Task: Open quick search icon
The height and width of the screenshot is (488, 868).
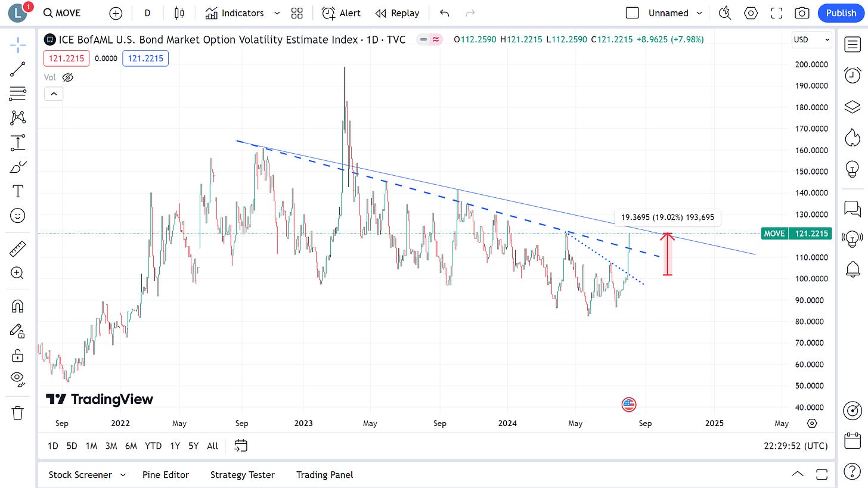Action: pos(725,13)
